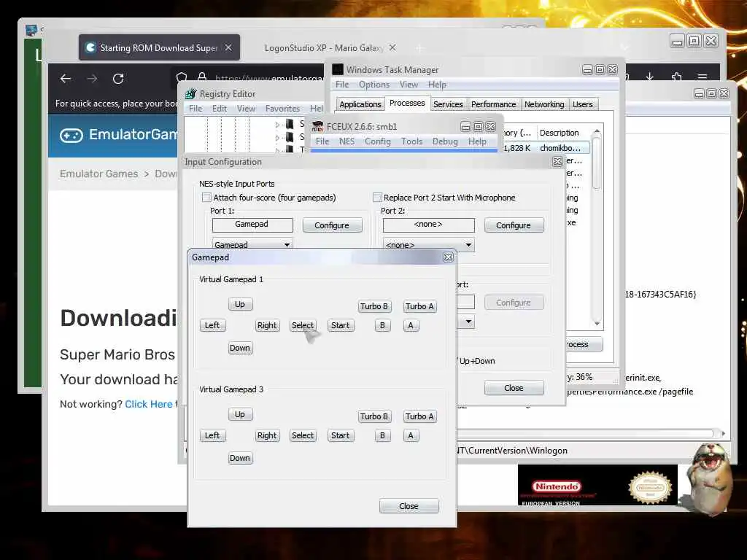Bind Virtual Gamepad 1 Start button
The width and height of the screenshot is (747, 560).
click(341, 325)
